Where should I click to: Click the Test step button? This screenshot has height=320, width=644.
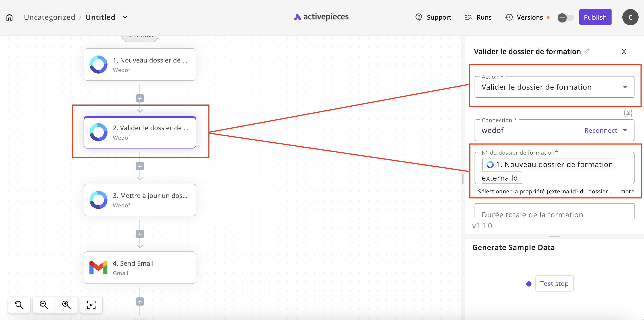[554, 283]
